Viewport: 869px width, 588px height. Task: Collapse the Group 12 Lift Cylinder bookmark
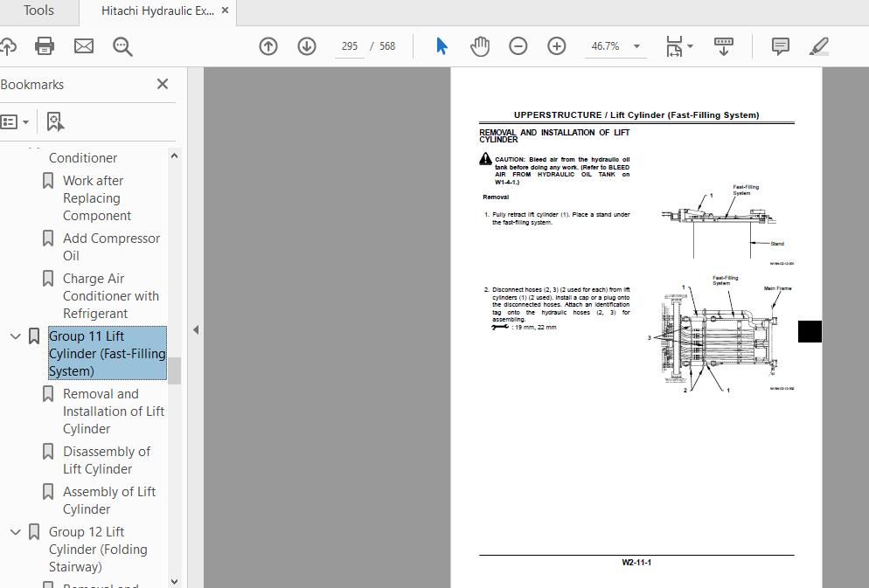tap(15, 531)
